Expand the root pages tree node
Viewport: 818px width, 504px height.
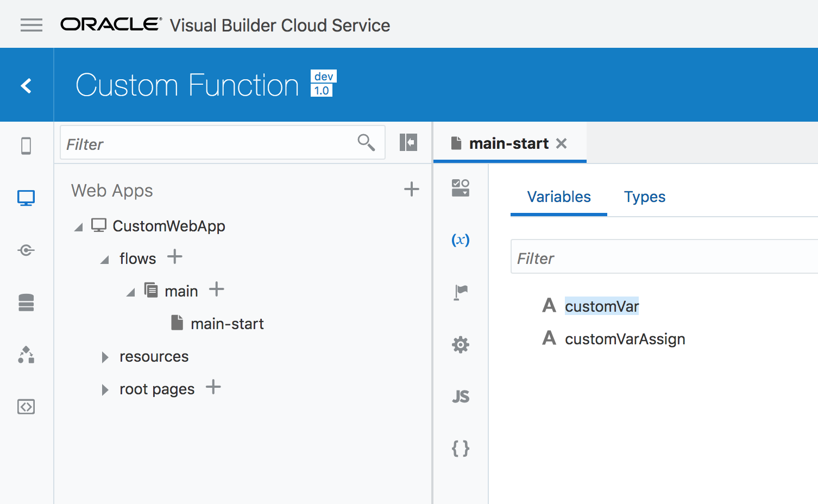(104, 389)
